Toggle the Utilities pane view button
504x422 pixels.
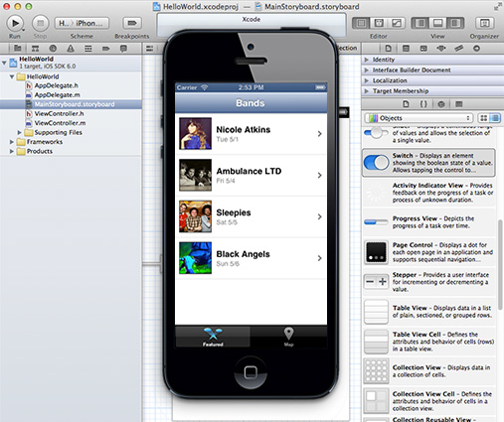pos(455,23)
